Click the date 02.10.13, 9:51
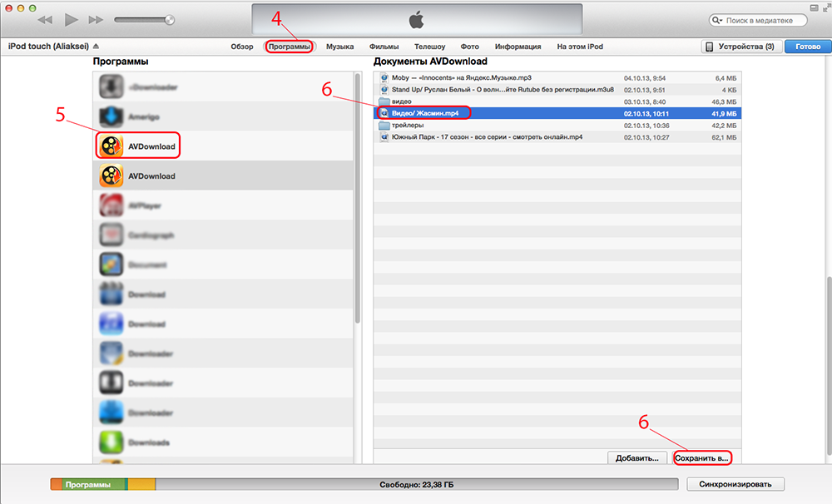This screenshot has height=504, width=832. point(644,90)
